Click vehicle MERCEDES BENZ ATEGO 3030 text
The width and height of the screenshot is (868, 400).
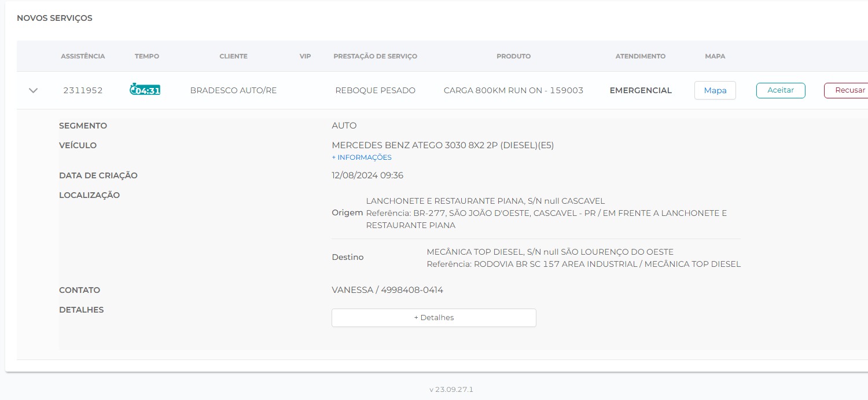pyautogui.click(x=443, y=145)
